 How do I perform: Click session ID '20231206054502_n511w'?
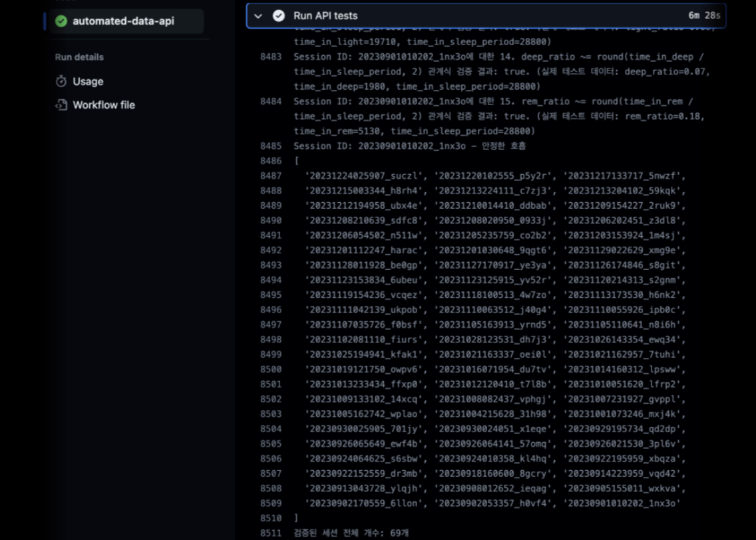pyautogui.click(x=363, y=235)
